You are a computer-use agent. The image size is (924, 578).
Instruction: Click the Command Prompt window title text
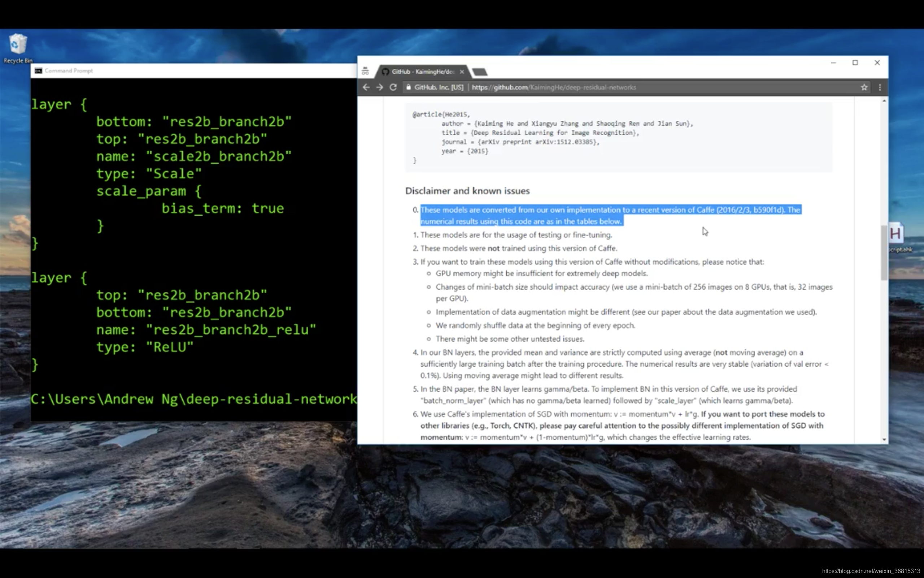point(69,71)
